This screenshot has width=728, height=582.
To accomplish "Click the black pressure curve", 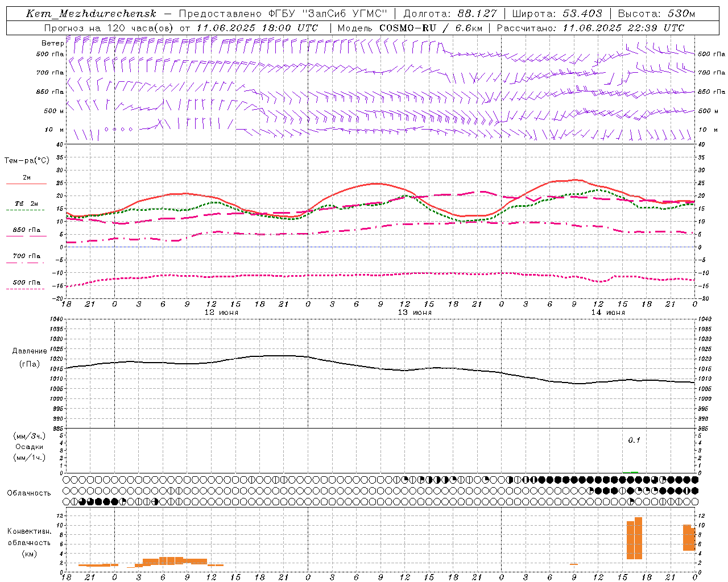I will click(x=380, y=368).
